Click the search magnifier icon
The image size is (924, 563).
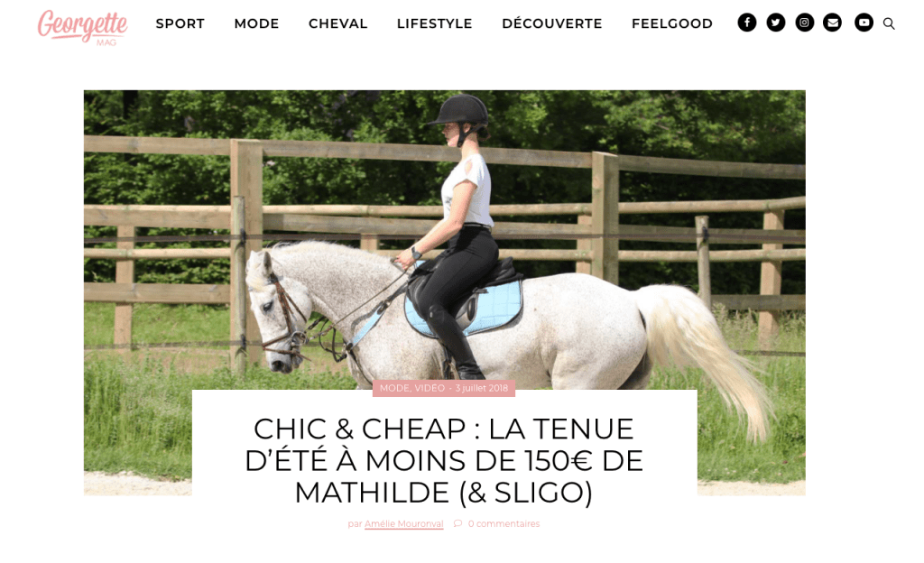coord(889,23)
